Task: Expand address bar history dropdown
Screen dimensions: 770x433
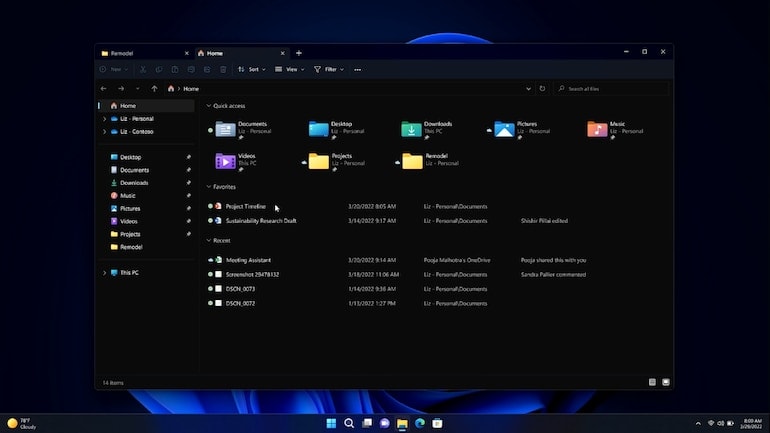Action: pyautogui.click(x=528, y=89)
